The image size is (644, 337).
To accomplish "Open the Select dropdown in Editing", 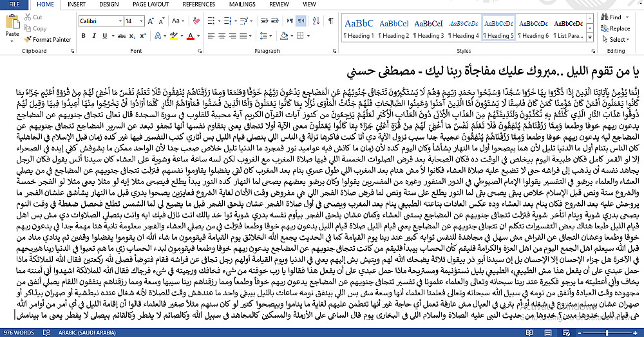I will (616, 39).
